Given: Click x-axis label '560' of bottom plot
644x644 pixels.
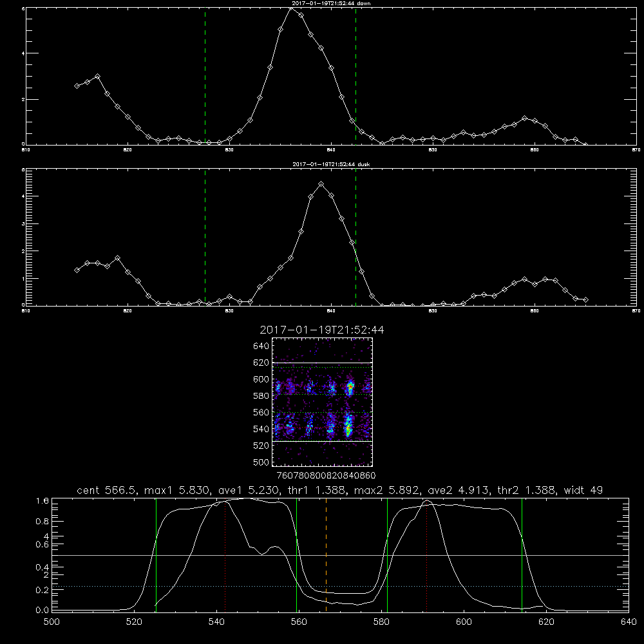Looking at the screenshot, I should click(299, 622).
